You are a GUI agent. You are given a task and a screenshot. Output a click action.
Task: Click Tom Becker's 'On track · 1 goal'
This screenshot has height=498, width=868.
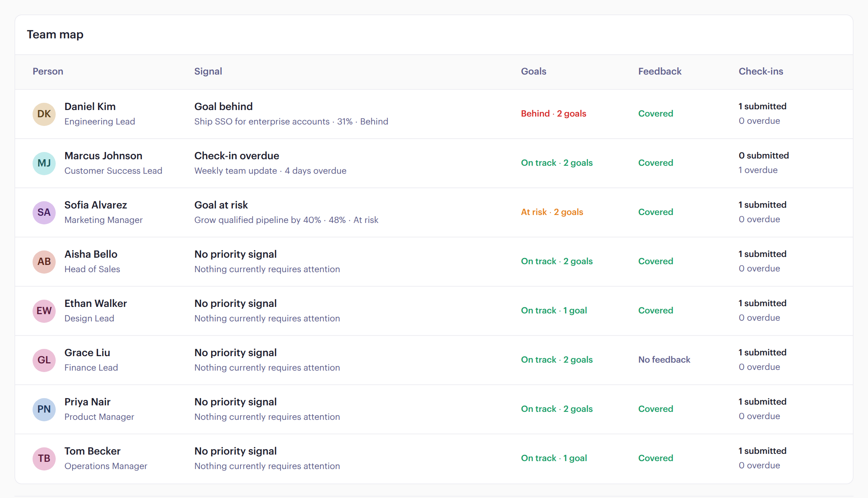pyautogui.click(x=554, y=458)
